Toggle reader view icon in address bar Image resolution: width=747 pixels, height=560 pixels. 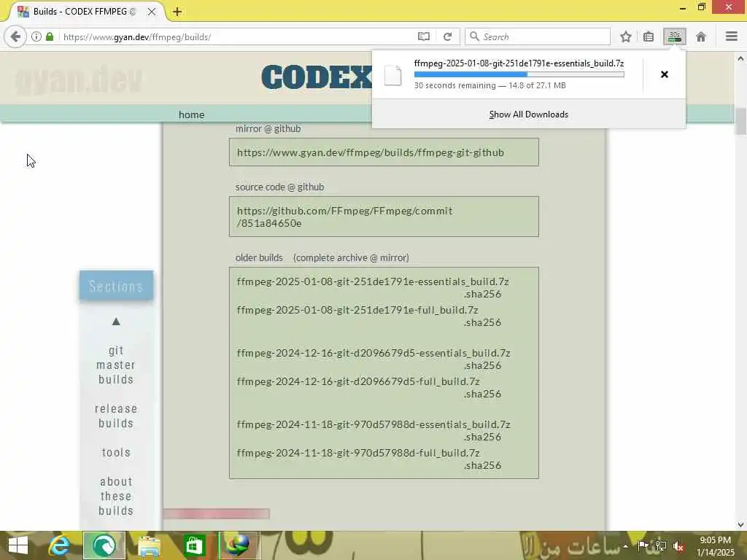click(424, 36)
